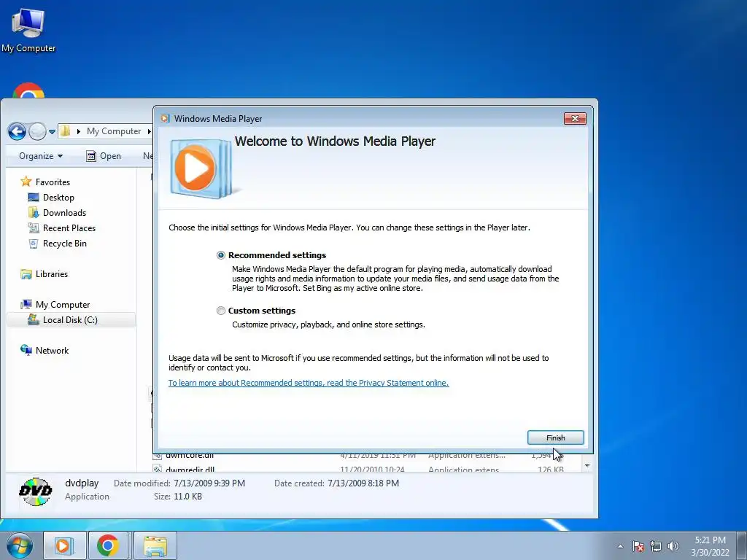Click the Date created value in details pane
Image resolution: width=747 pixels, height=560 pixels.
[x=363, y=483]
